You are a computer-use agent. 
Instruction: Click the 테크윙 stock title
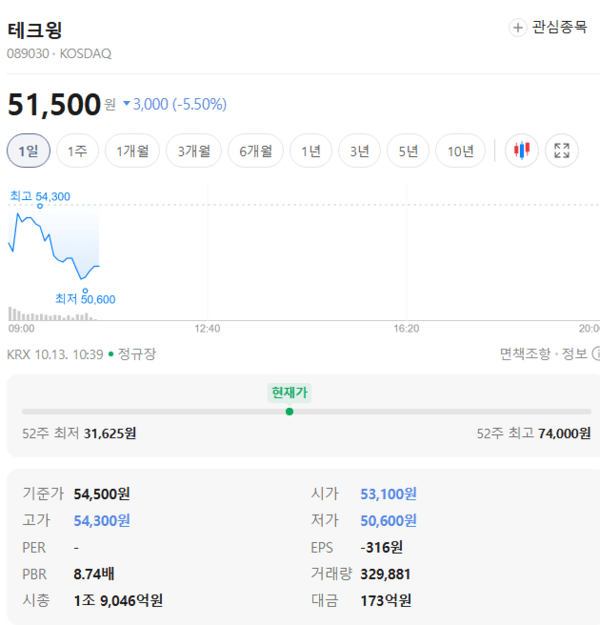pyautogui.click(x=35, y=30)
